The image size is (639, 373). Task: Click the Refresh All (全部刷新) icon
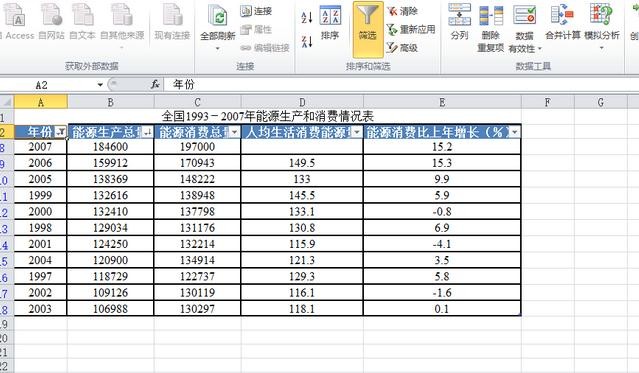pyautogui.click(x=218, y=16)
